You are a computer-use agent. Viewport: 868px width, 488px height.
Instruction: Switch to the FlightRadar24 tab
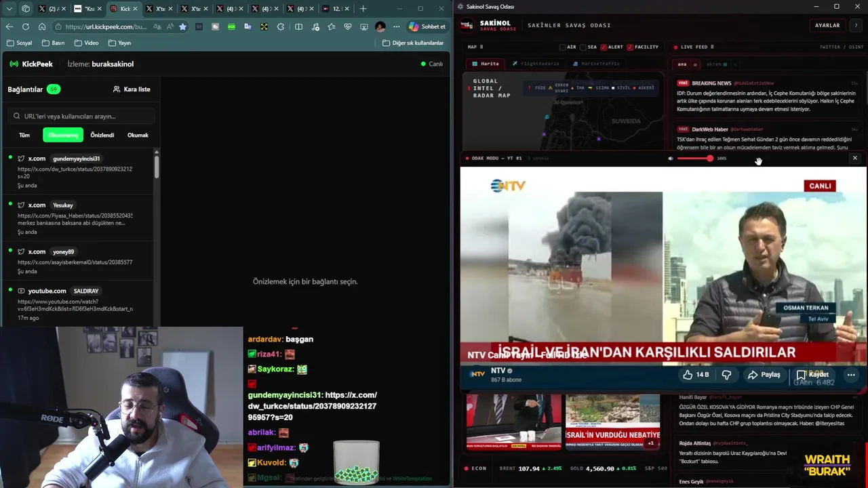pos(536,64)
